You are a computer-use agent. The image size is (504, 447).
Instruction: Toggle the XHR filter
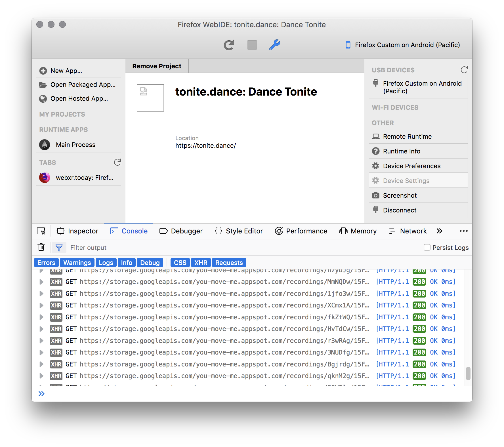[x=201, y=263]
